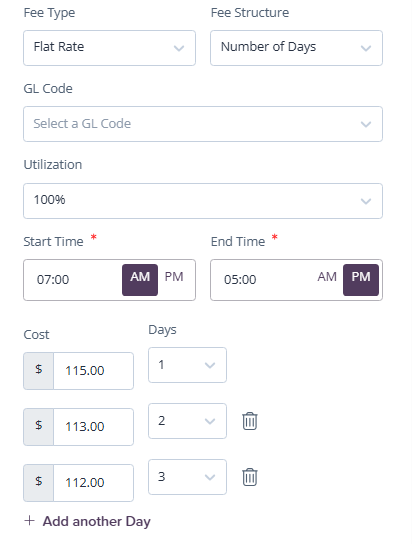
Task: Set End Time to AM
Action: (x=327, y=277)
